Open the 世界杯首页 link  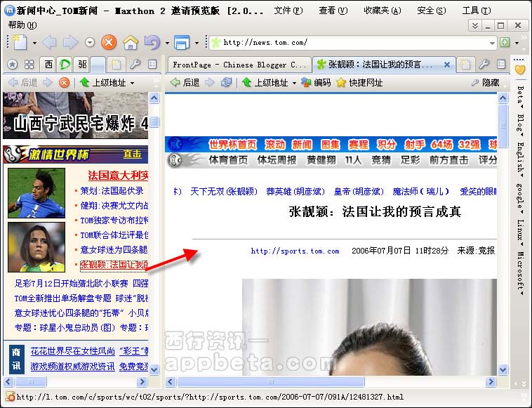pyautogui.click(x=233, y=145)
